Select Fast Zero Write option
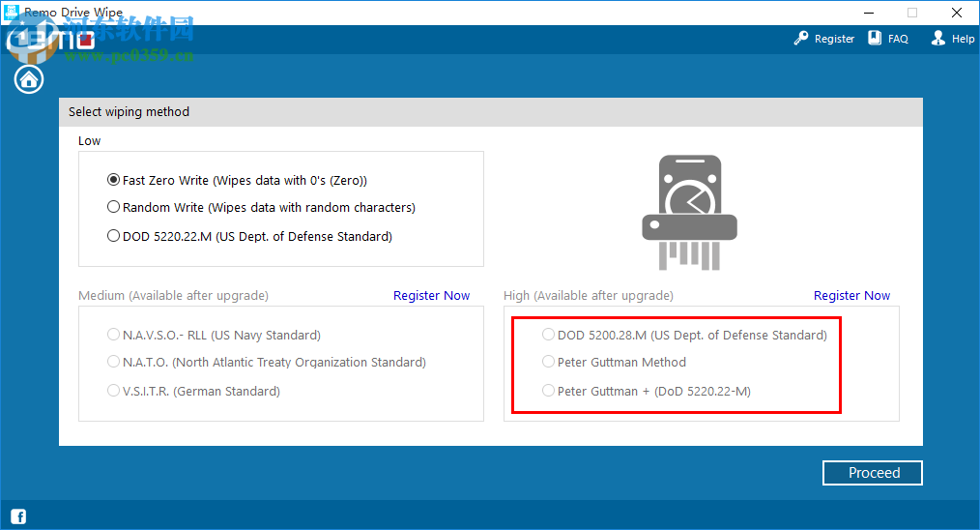The height and width of the screenshot is (530, 980). coord(237,180)
